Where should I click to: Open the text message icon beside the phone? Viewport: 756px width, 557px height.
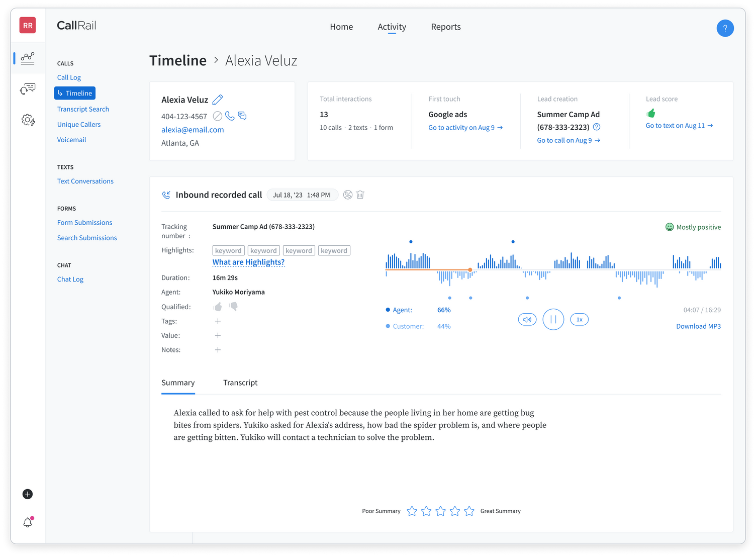pos(242,116)
